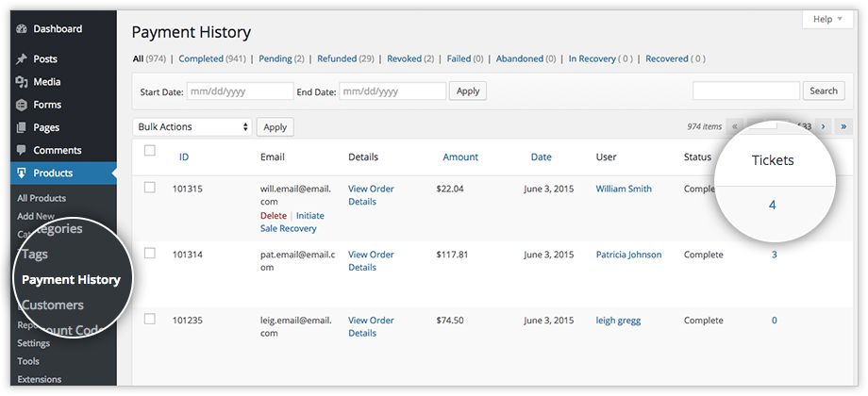Click the Pages icon in sidebar

tap(22, 128)
